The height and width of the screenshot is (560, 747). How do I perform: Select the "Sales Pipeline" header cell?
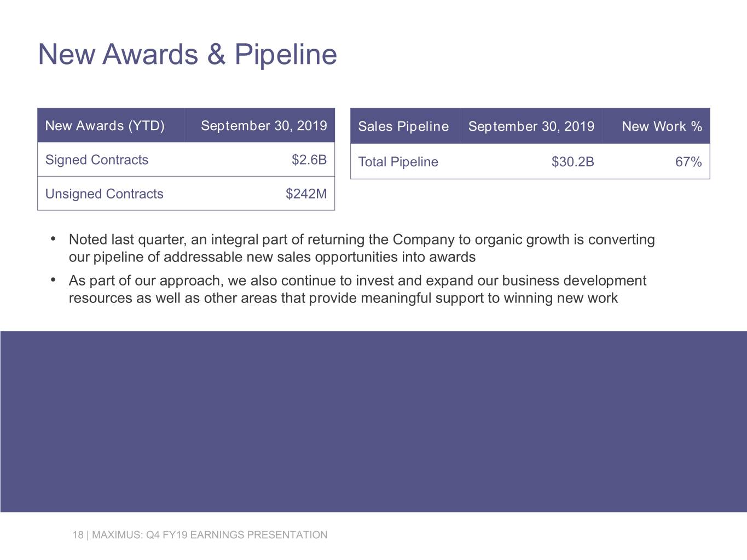(403, 126)
